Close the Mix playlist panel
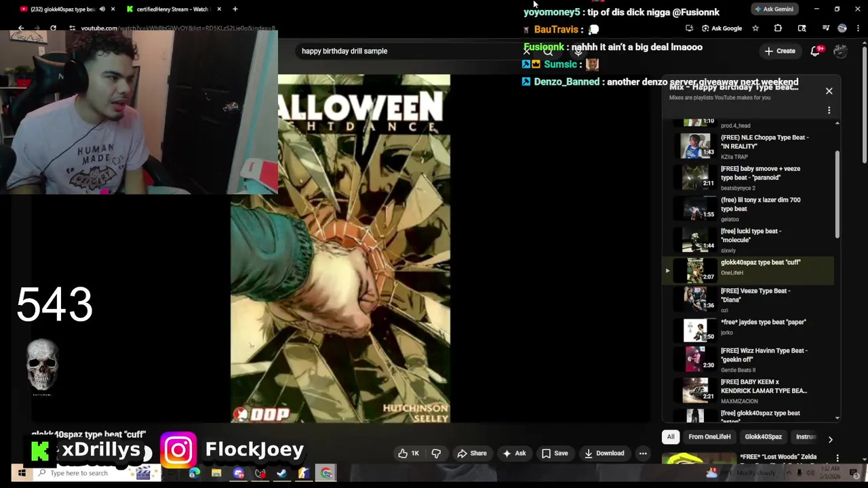The height and width of the screenshot is (488, 868). pyautogui.click(x=829, y=91)
